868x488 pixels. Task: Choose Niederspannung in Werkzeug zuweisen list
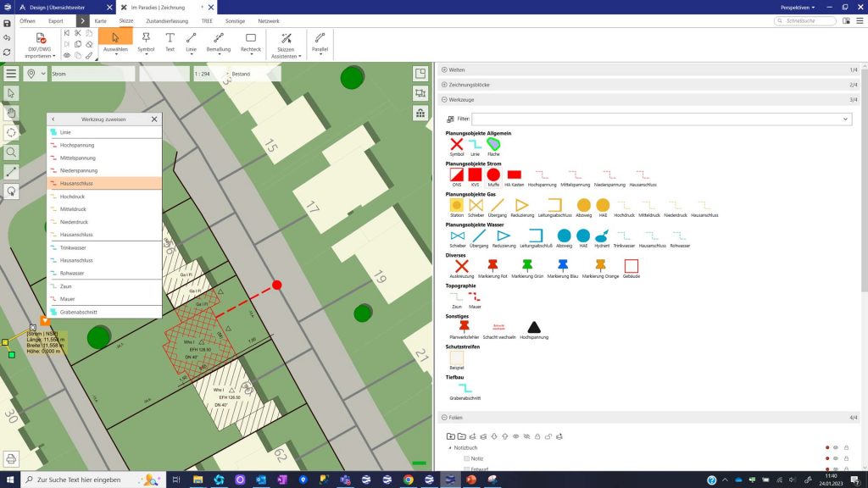(x=78, y=170)
